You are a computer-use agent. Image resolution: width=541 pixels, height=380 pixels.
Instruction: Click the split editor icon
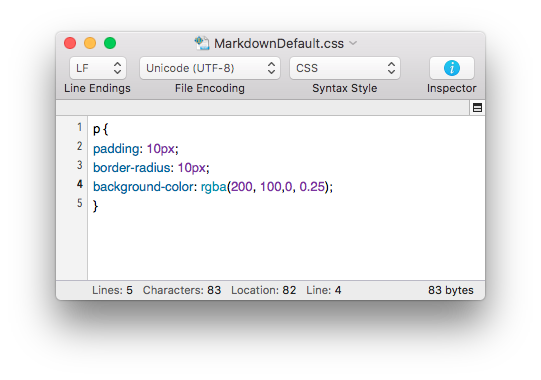pyautogui.click(x=477, y=108)
